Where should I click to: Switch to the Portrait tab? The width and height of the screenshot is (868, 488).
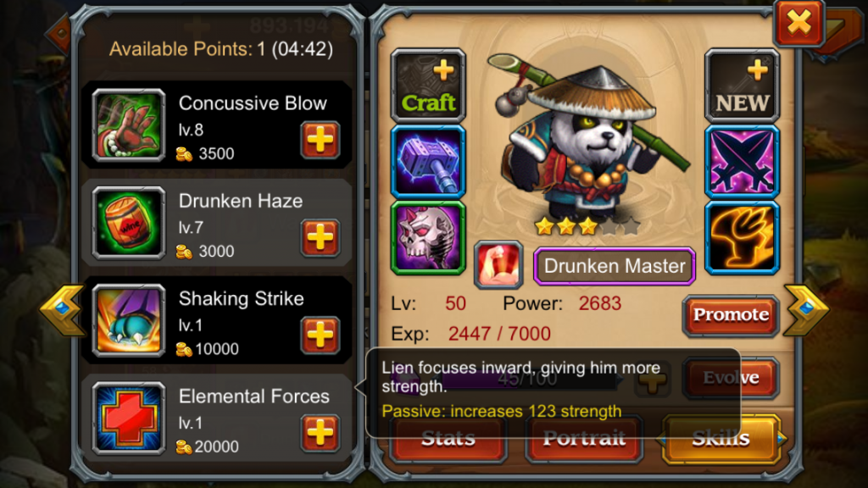pos(585,440)
